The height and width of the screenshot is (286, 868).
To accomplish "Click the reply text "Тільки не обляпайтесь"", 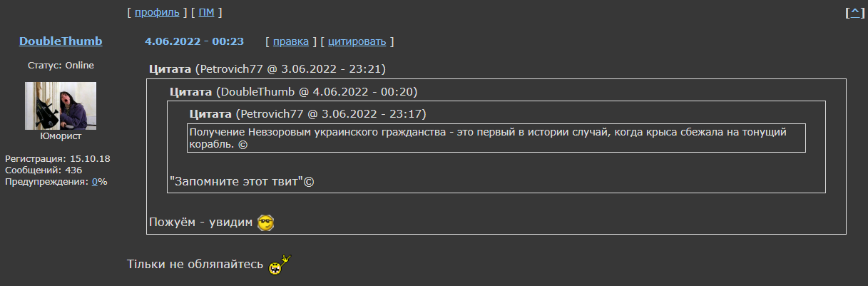I will 196,265.
